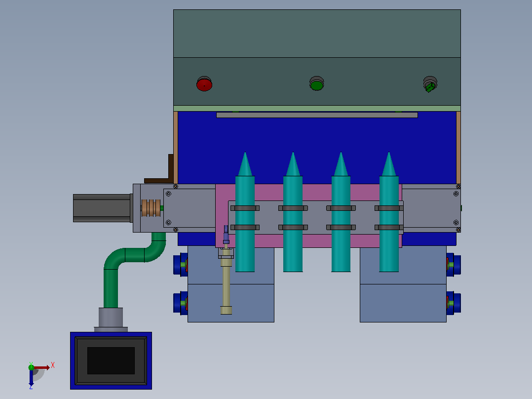Select the leftmost teal pointed rod

(245, 212)
